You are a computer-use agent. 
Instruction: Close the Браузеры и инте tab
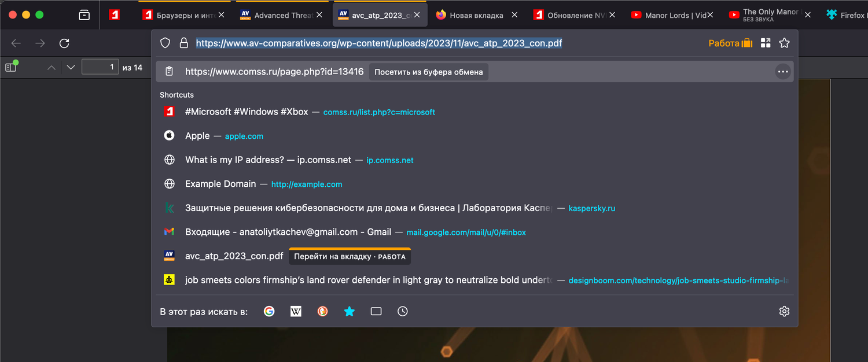point(220,15)
